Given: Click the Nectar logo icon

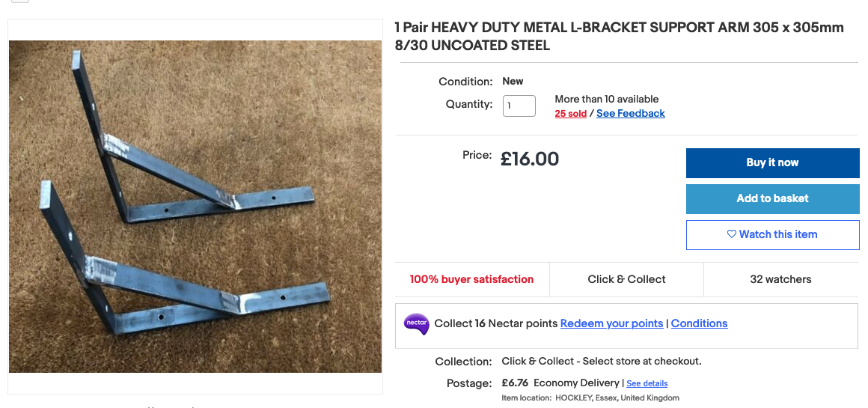Looking at the screenshot, I should coord(416,324).
